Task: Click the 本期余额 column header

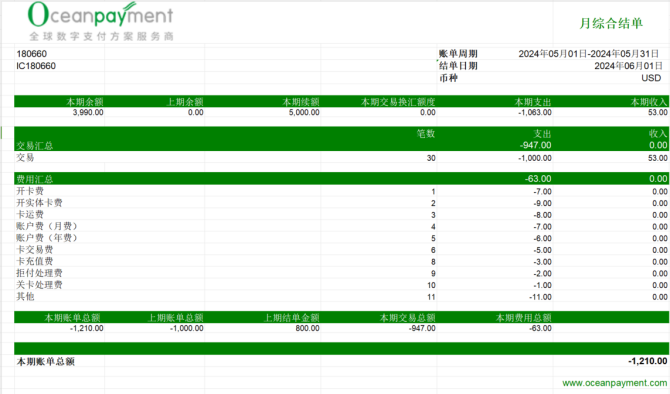Action: 85,102
